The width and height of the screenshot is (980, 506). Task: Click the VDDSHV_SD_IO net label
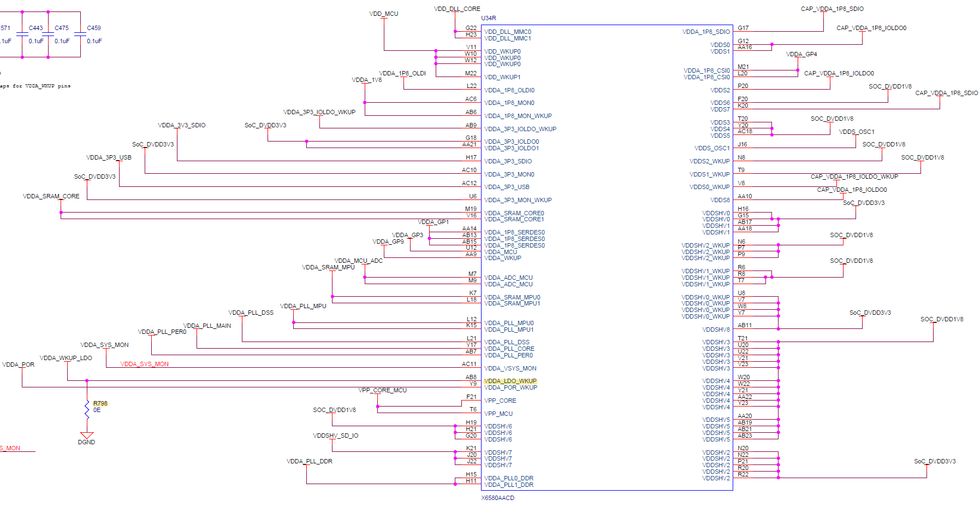tap(336, 436)
